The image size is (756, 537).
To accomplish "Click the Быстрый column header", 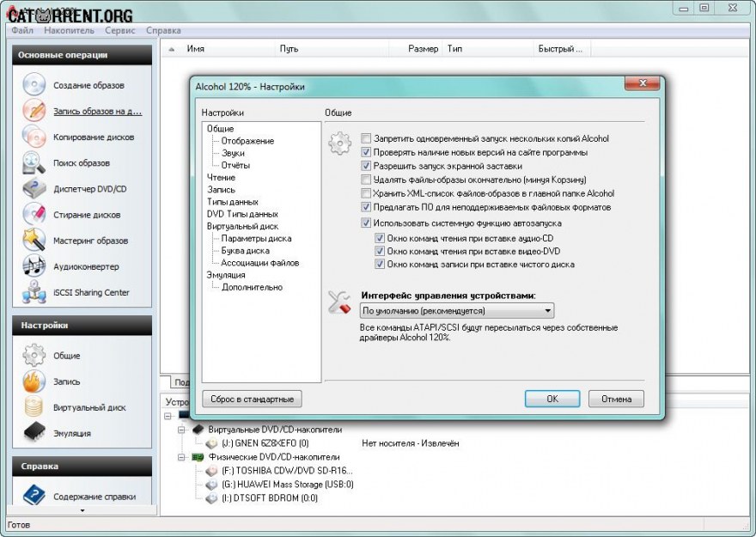I will [562, 49].
